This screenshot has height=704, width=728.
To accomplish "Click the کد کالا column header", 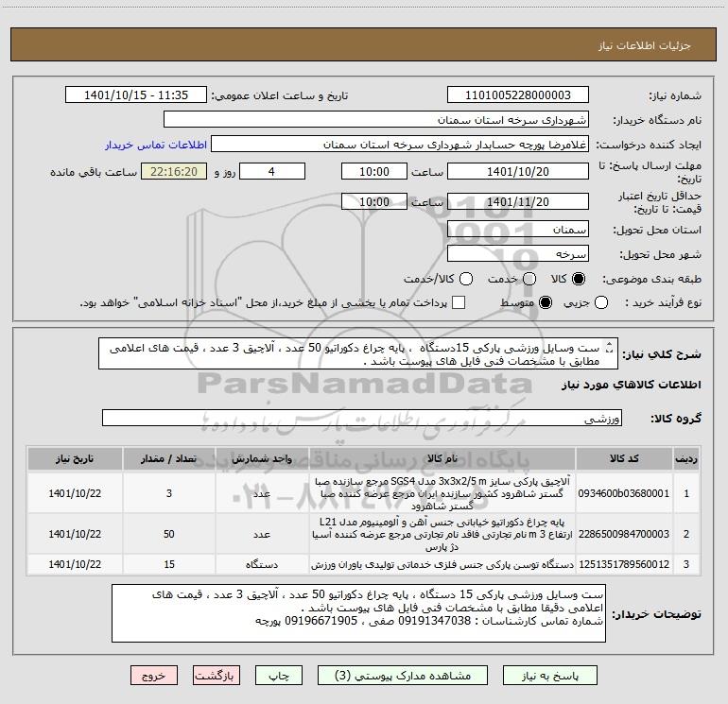I will (624, 459).
